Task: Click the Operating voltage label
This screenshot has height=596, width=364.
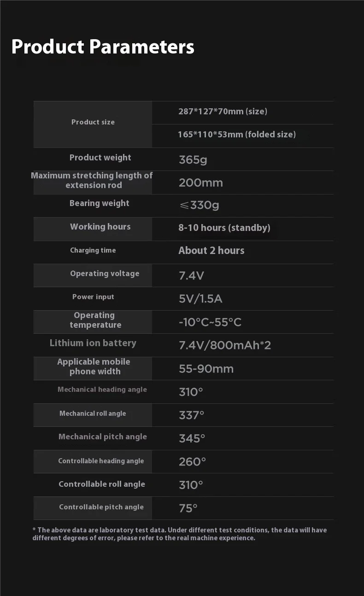Action: (105, 273)
